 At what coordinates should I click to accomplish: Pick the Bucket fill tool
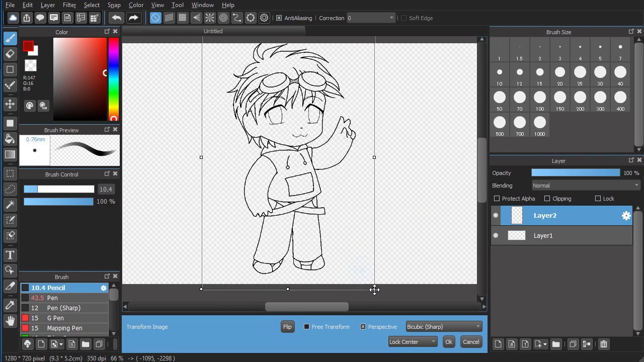pos(11,139)
